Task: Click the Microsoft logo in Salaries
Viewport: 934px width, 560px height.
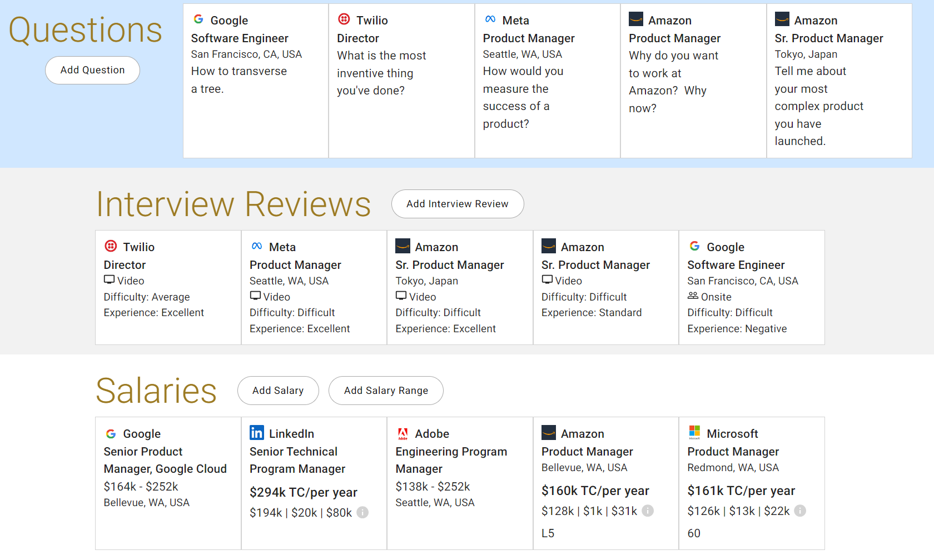Action: point(695,433)
